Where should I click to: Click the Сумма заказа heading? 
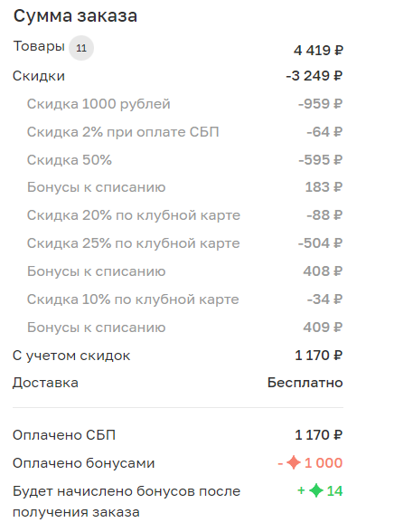[75, 16]
